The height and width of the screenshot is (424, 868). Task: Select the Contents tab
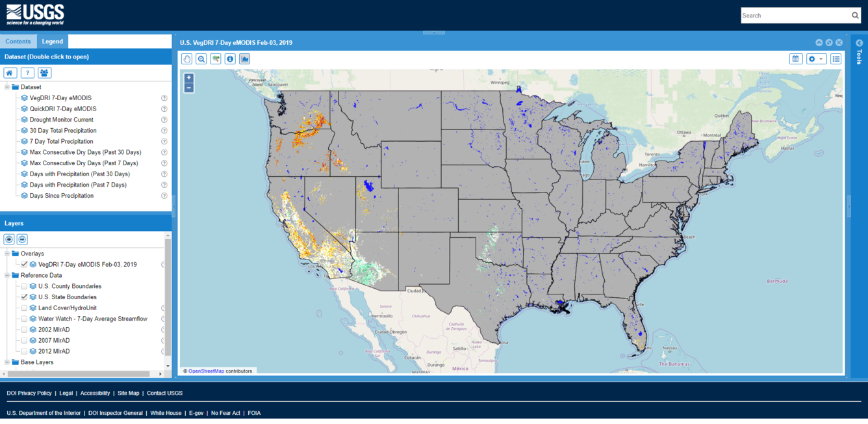[x=18, y=41]
